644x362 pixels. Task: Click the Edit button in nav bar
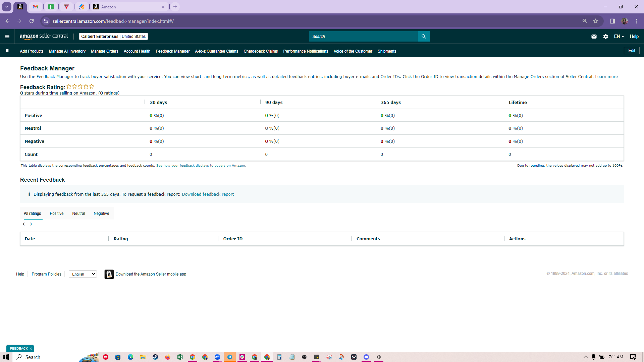pyautogui.click(x=632, y=51)
